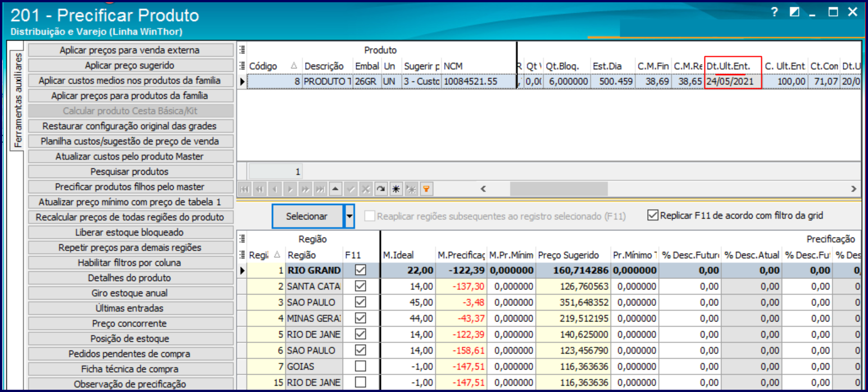Click the checkmark post icon in navigator
This screenshot has height=392, width=868.
(351, 189)
